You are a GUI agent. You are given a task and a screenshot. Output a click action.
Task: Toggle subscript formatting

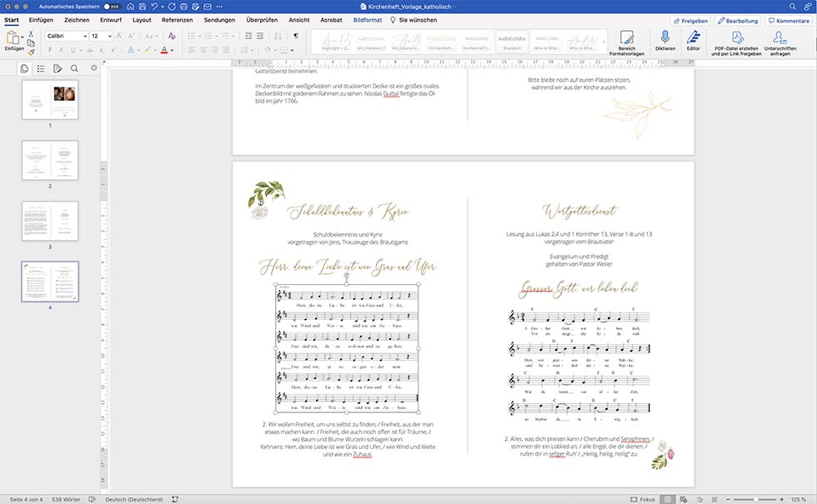pos(102,50)
